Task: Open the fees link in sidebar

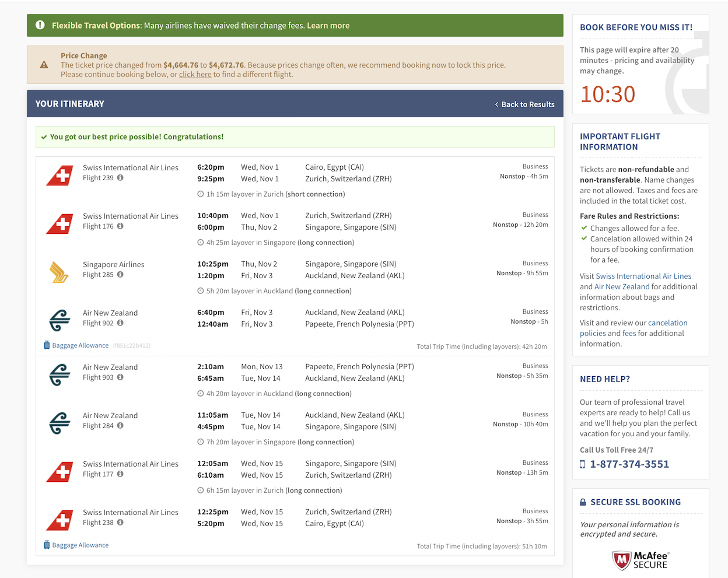Action: (629, 334)
